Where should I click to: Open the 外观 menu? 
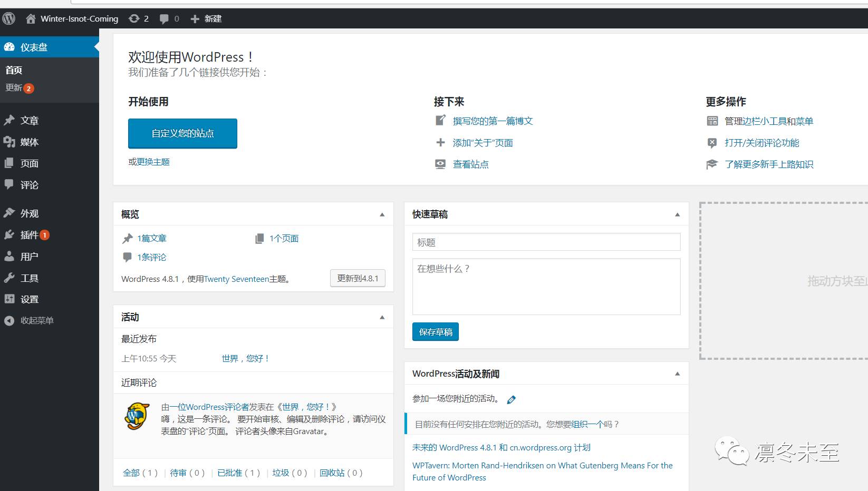pos(30,213)
